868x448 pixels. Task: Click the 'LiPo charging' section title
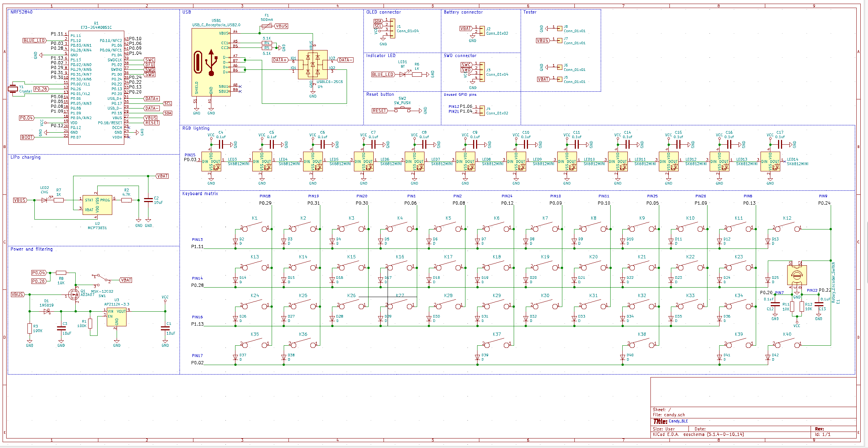[x=26, y=157]
